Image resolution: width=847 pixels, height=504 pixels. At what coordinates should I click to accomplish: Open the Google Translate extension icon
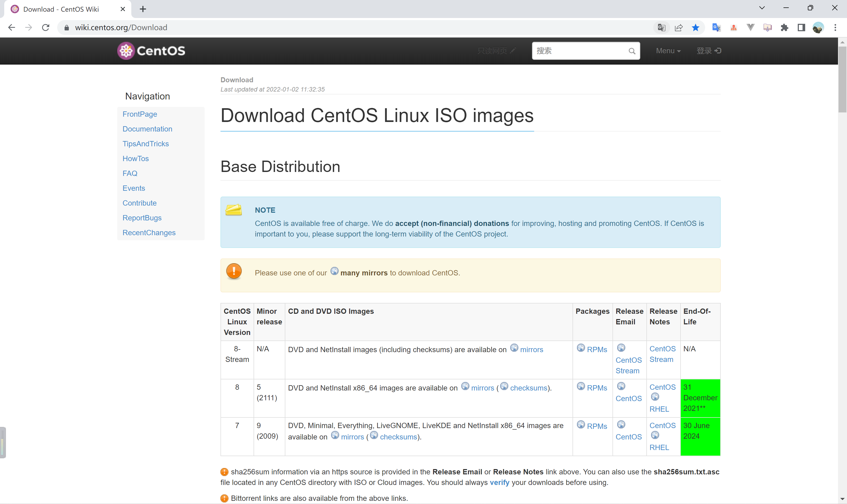[x=716, y=28]
